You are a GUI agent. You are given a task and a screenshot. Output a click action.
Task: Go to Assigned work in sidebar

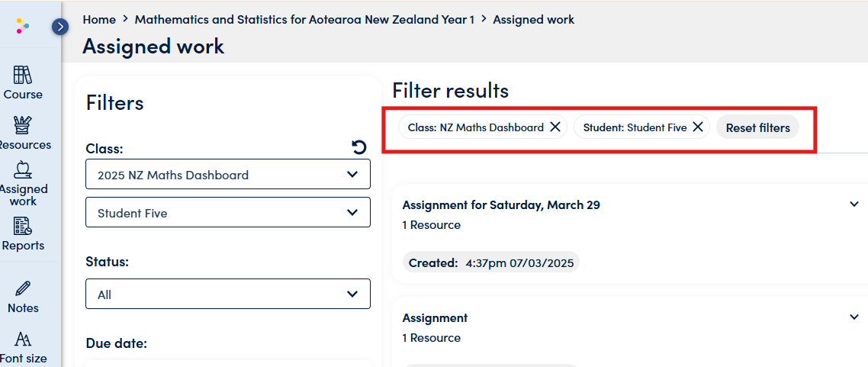[x=23, y=183]
